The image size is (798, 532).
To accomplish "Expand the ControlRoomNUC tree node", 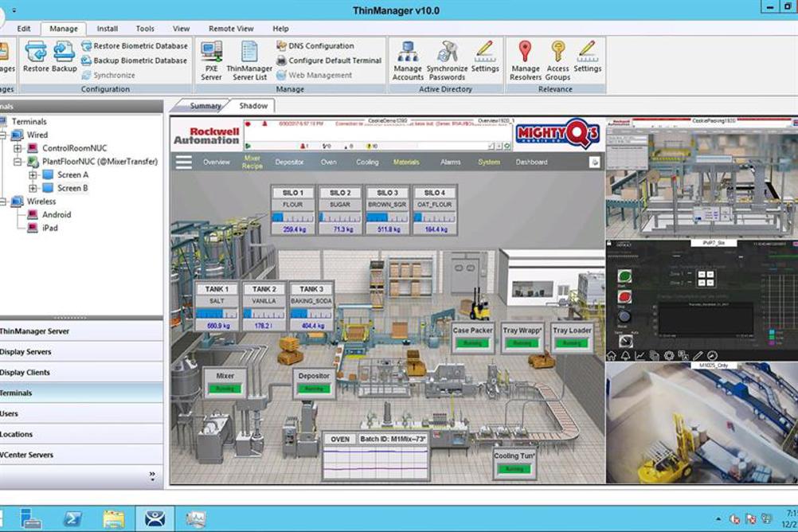I will [18, 148].
